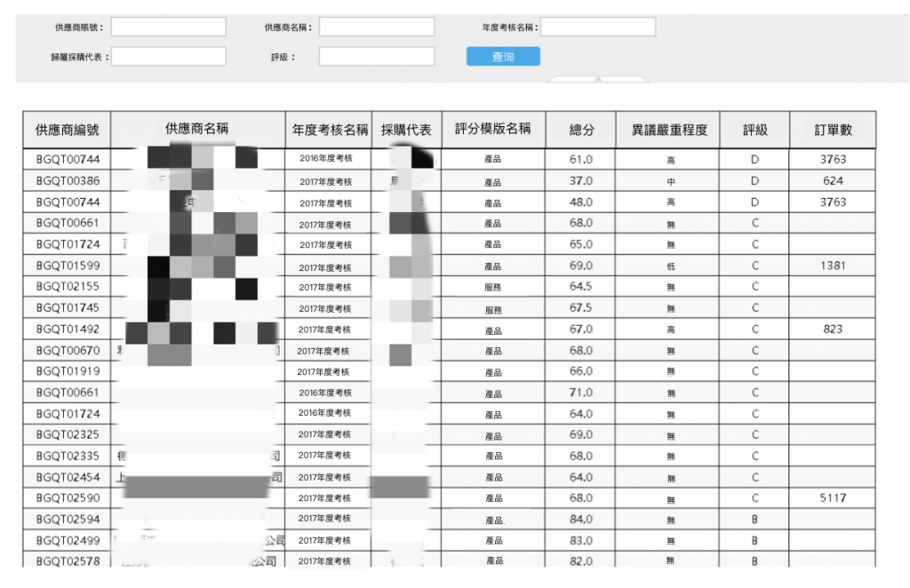This screenshot has height=588, width=910.
Task: Click 服務 in the BGQT01745 row
Action: point(492,310)
